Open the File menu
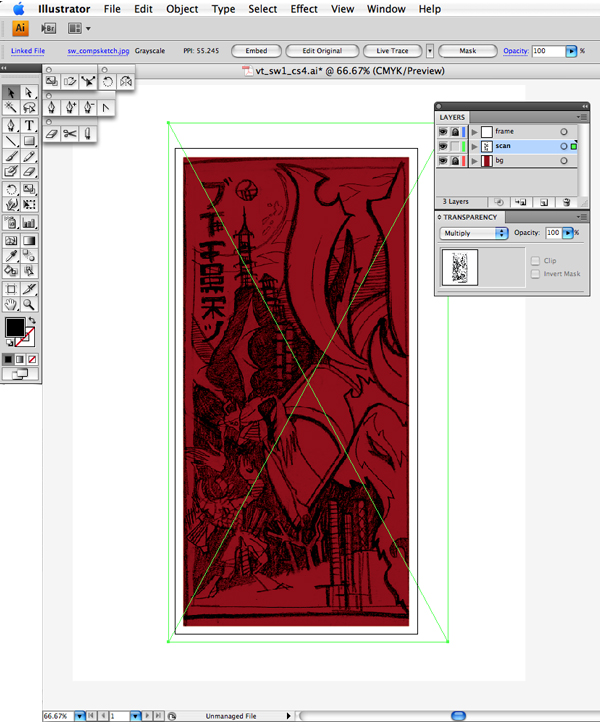Screen dimensions: 600x727 coord(112,9)
